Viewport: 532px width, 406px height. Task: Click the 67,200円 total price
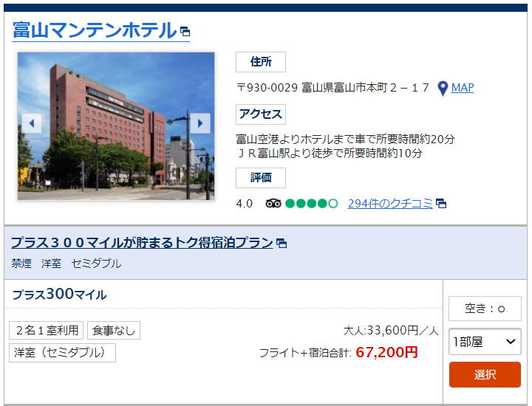[386, 352]
